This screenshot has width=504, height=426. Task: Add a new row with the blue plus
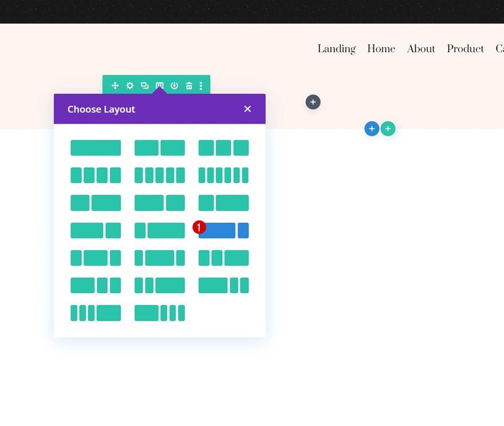tap(372, 128)
